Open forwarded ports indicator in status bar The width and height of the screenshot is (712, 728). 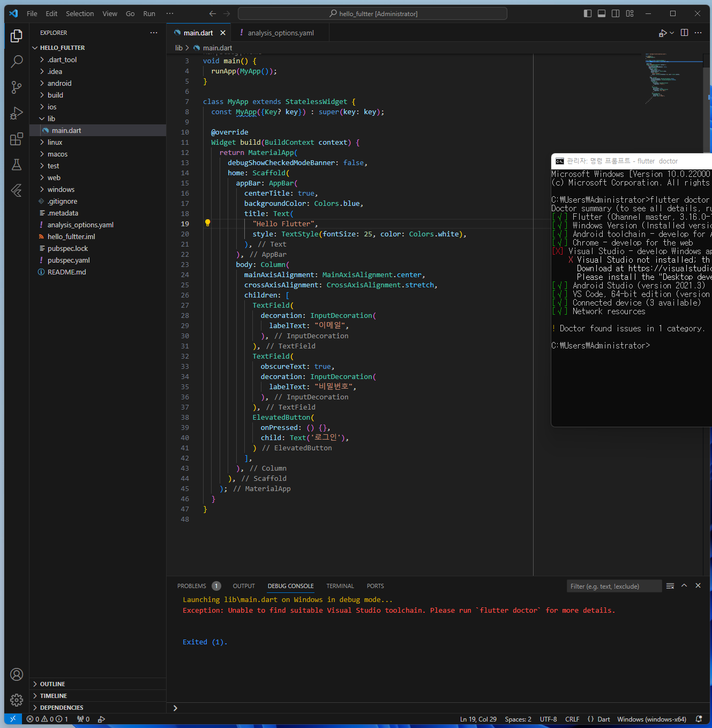tap(83, 719)
